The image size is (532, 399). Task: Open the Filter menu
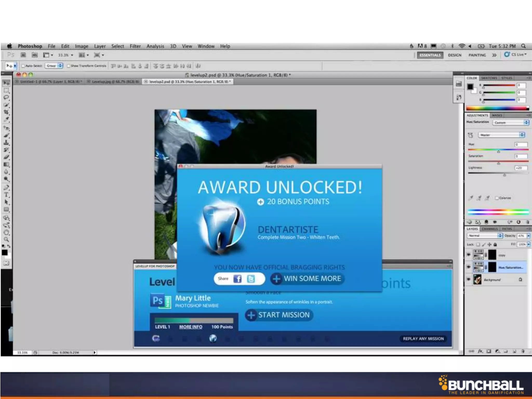coord(135,46)
